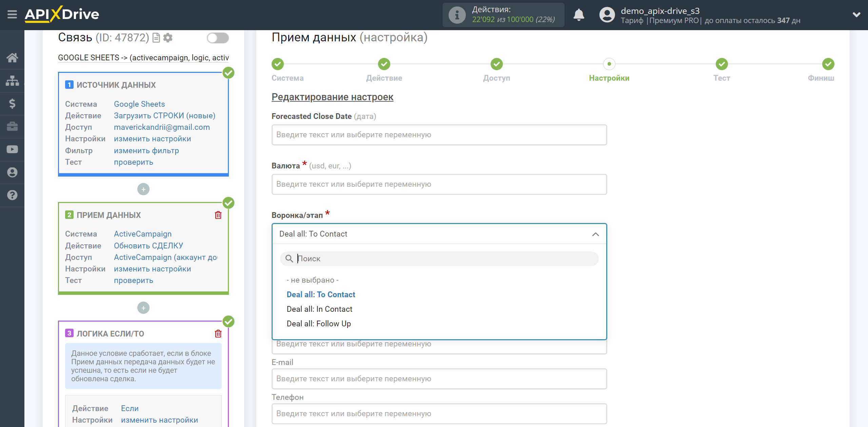
Task: Select the '- не выбрано -' option
Action: point(313,280)
